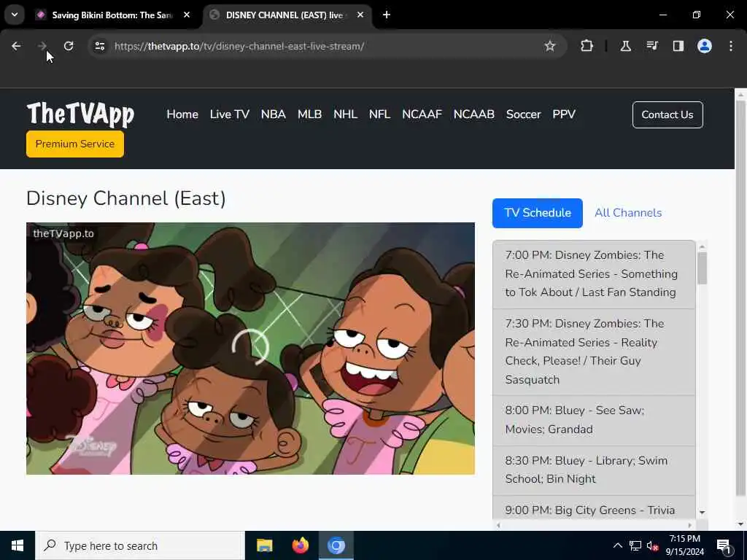Select 8:30 PM Bluey Library entry
This screenshot has height=560, width=747.
point(594,470)
